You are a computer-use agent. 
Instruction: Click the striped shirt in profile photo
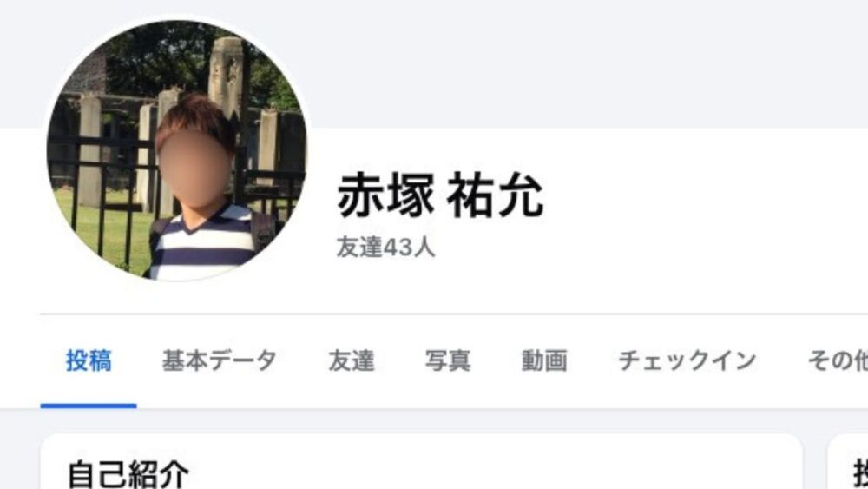(202, 244)
